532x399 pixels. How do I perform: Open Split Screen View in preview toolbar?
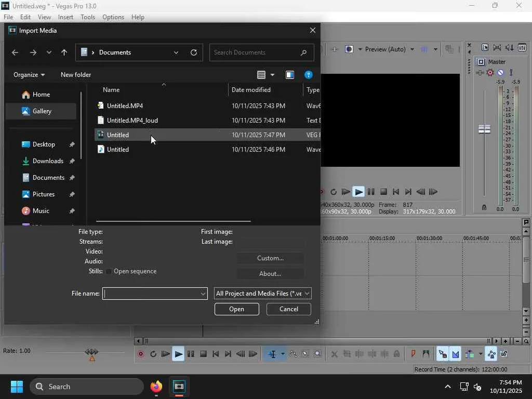(x=349, y=49)
